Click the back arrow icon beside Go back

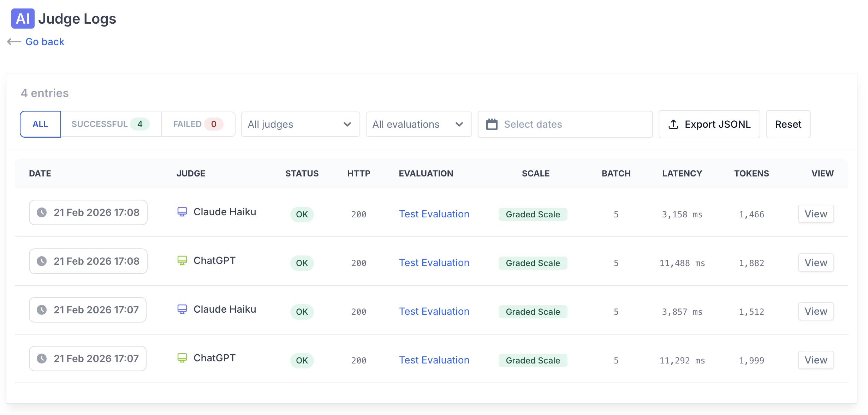13,41
